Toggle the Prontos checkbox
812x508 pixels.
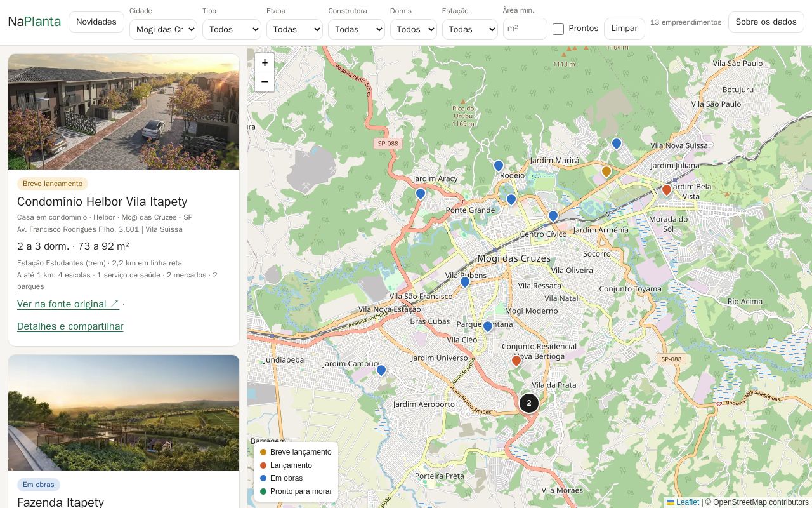tap(558, 29)
